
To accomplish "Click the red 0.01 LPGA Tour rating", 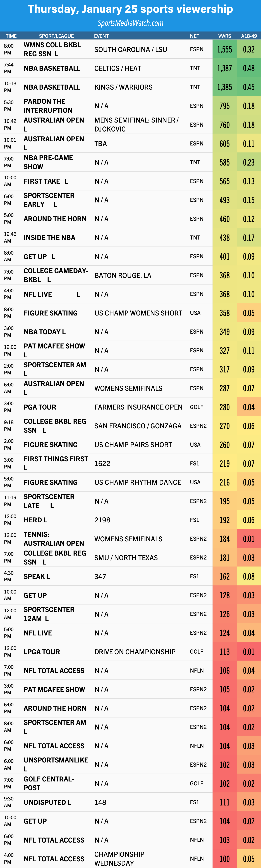I will tap(249, 652).
